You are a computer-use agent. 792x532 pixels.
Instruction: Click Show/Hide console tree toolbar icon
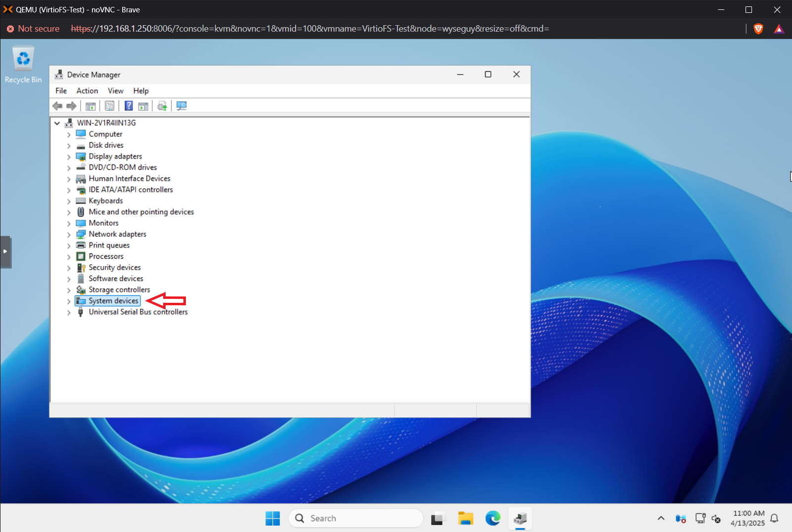pyautogui.click(x=90, y=106)
